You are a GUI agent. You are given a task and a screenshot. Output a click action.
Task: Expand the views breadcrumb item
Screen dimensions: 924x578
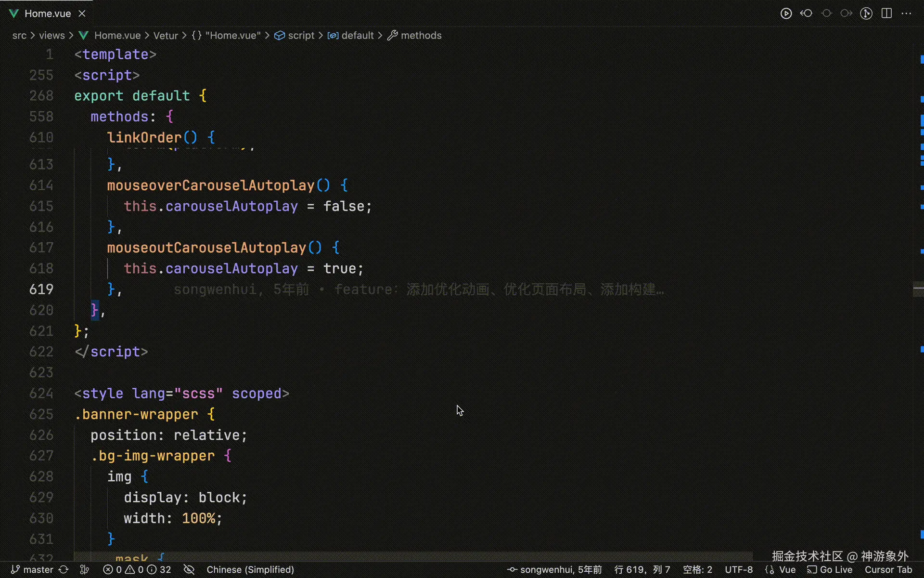click(51, 35)
